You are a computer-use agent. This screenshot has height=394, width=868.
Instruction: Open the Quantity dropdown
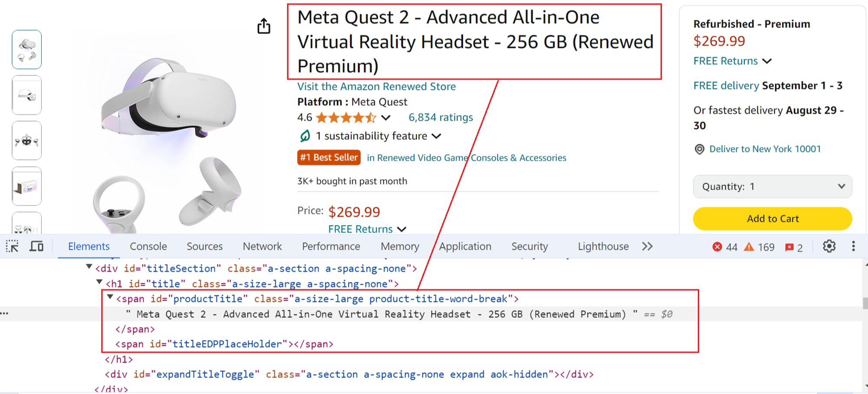coord(773,186)
